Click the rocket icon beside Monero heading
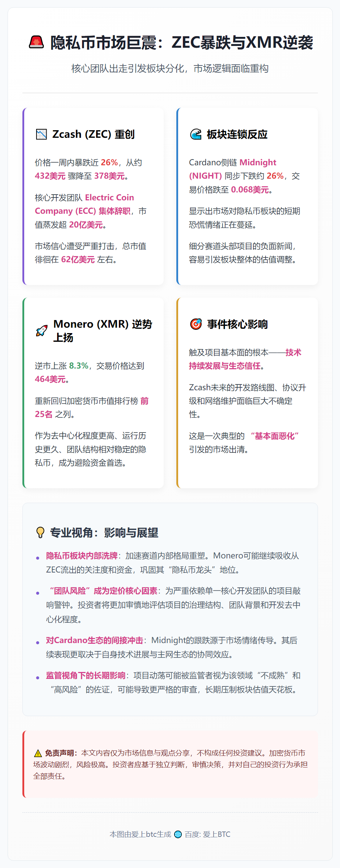This screenshot has width=340, height=868. pyautogui.click(x=42, y=331)
